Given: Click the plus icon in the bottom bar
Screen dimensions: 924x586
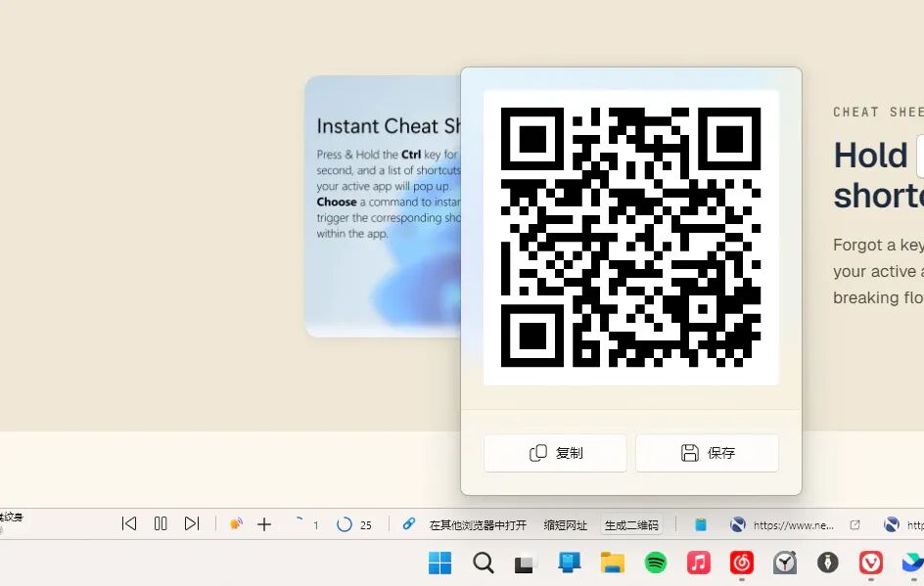Looking at the screenshot, I should (x=264, y=524).
